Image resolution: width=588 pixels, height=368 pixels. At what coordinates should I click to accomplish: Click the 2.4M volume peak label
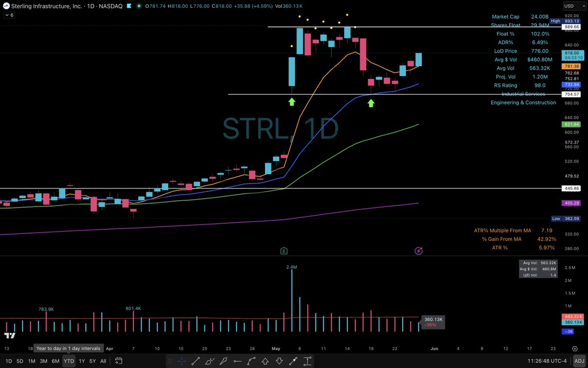pos(292,267)
